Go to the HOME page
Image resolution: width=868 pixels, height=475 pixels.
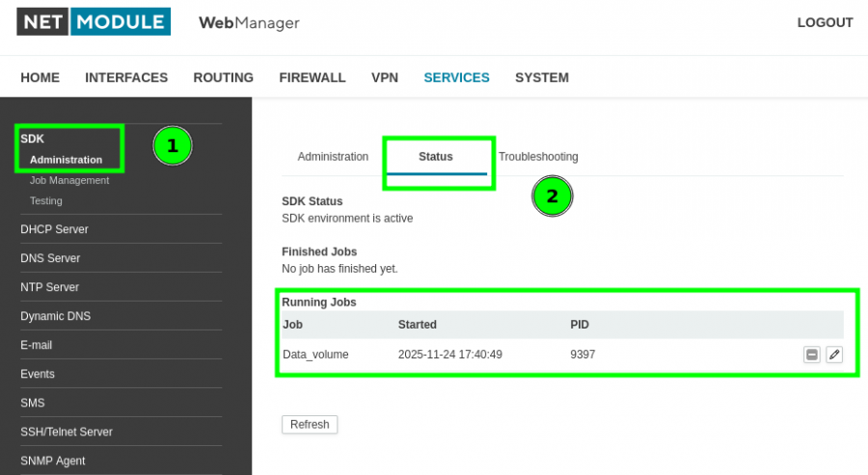tap(40, 78)
